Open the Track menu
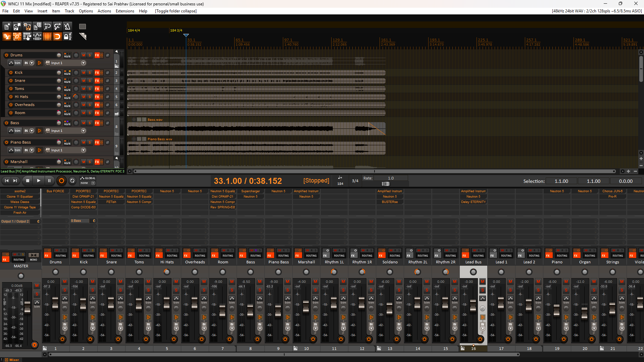 click(69, 11)
